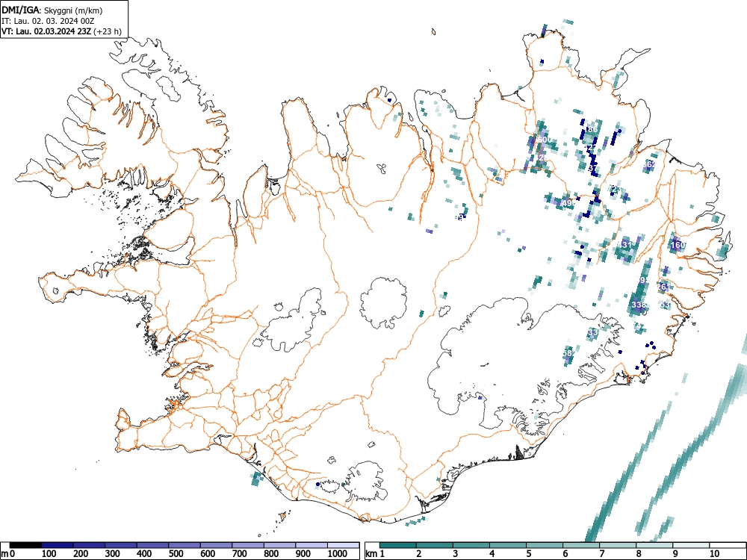Click the 'km' unit label of the kilometre legend

point(371,554)
